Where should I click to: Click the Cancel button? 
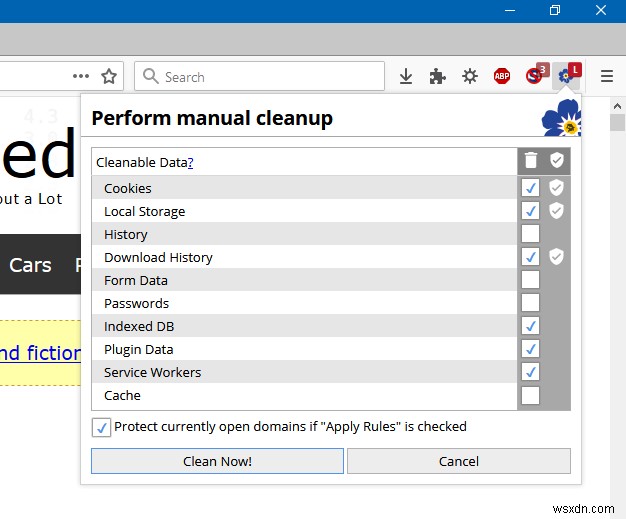[x=459, y=461]
